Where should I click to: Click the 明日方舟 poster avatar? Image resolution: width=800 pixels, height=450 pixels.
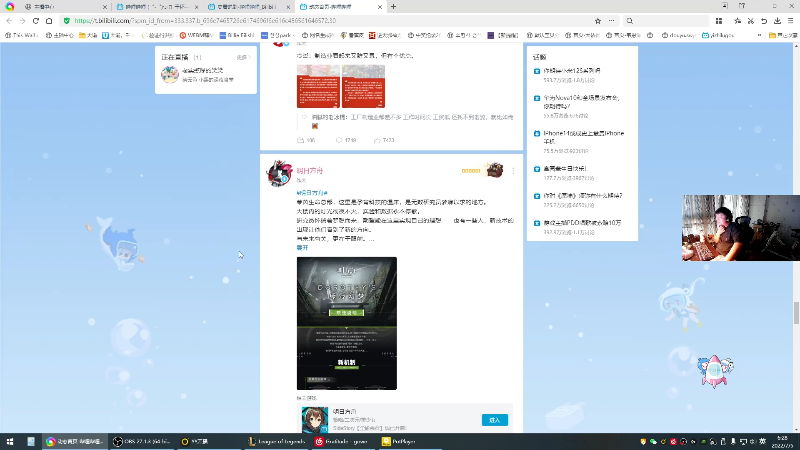pos(279,173)
